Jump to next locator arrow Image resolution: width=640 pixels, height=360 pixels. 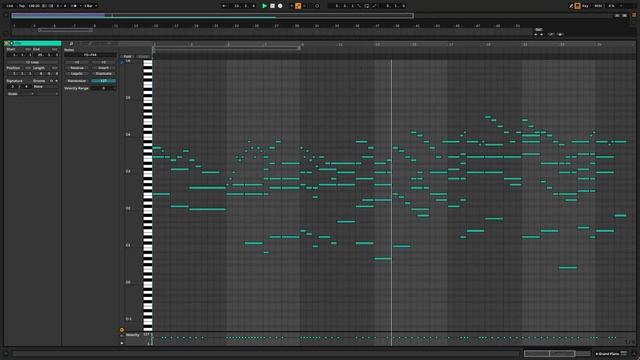click(x=542, y=34)
